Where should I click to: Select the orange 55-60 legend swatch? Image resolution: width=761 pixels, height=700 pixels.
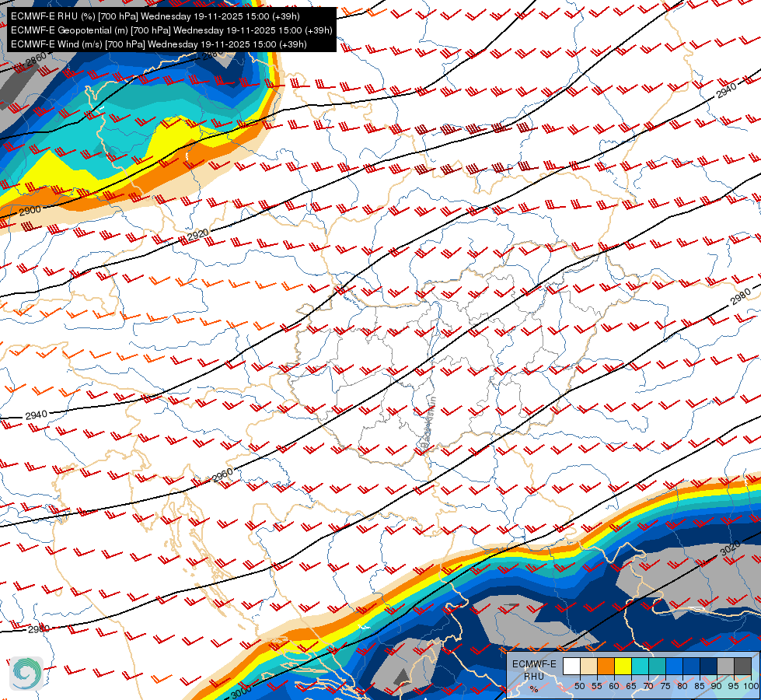coord(606,667)
